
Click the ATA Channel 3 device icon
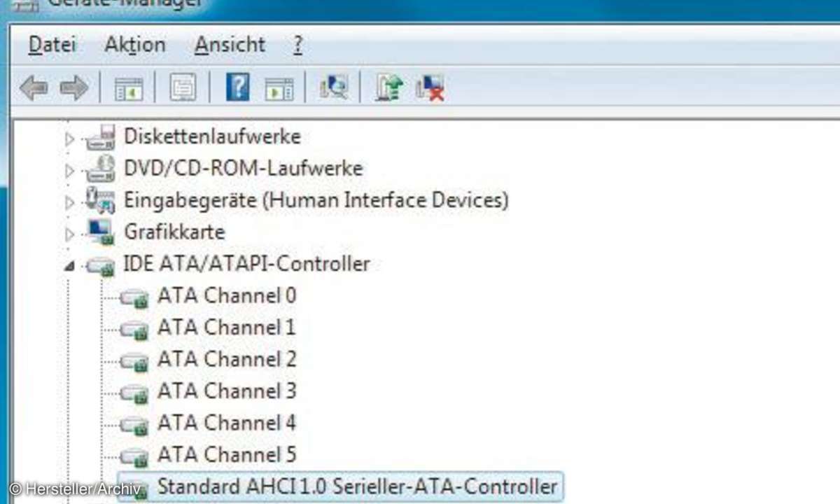click(x=134, y=394)
